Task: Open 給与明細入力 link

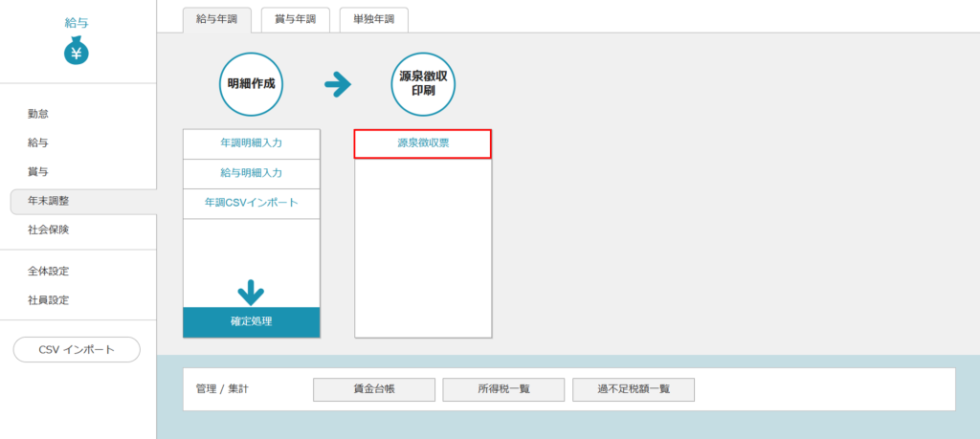Action: click(252, 173)
